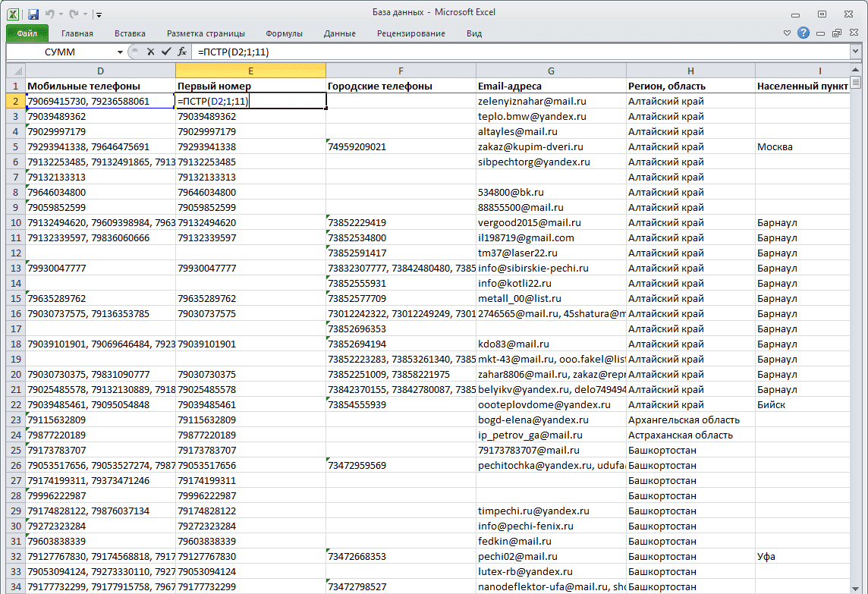Click cell E3 showing 79039489362
The width and height of the screenshot is (868, 594).
pyautogui.click(x=250, y=116)
